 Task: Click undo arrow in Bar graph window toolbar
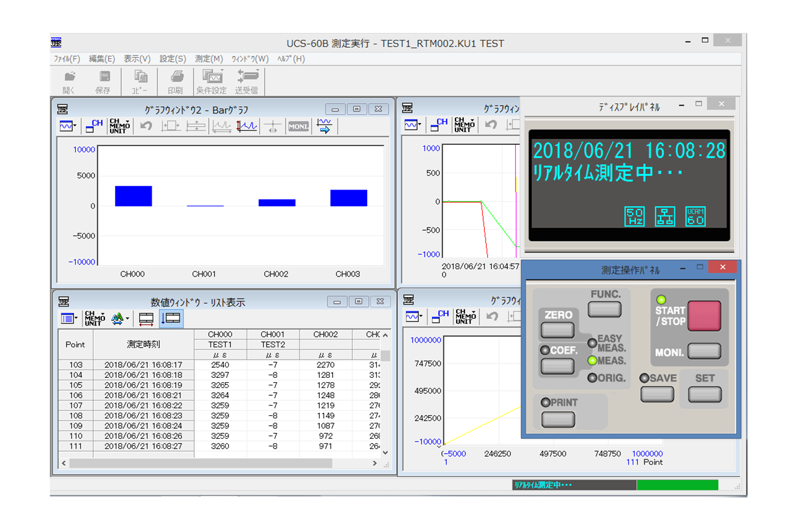click(x=145, y=126)
